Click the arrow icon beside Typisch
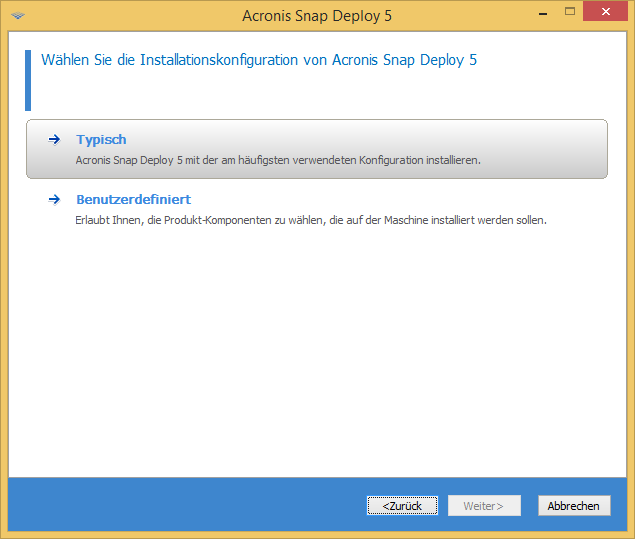 pyautogui.click(x=54, y=140)
